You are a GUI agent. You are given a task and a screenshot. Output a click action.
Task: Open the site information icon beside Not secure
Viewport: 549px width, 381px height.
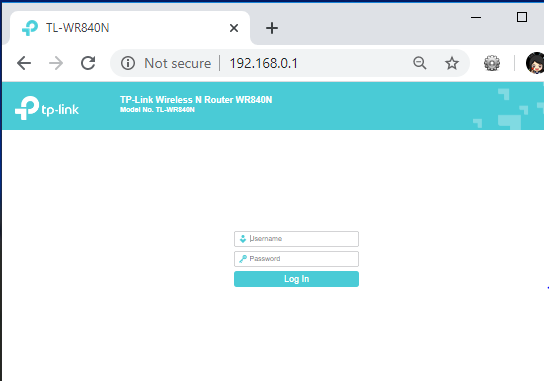click(128, 63)
